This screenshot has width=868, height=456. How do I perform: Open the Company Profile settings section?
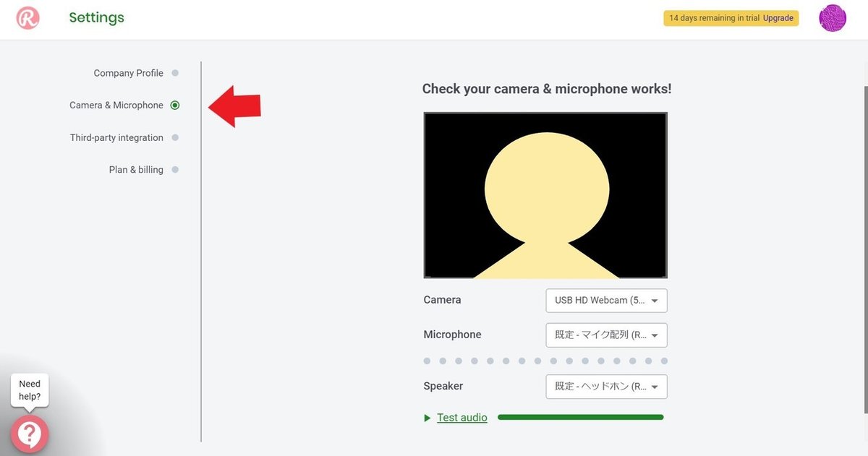coord(128,73)
